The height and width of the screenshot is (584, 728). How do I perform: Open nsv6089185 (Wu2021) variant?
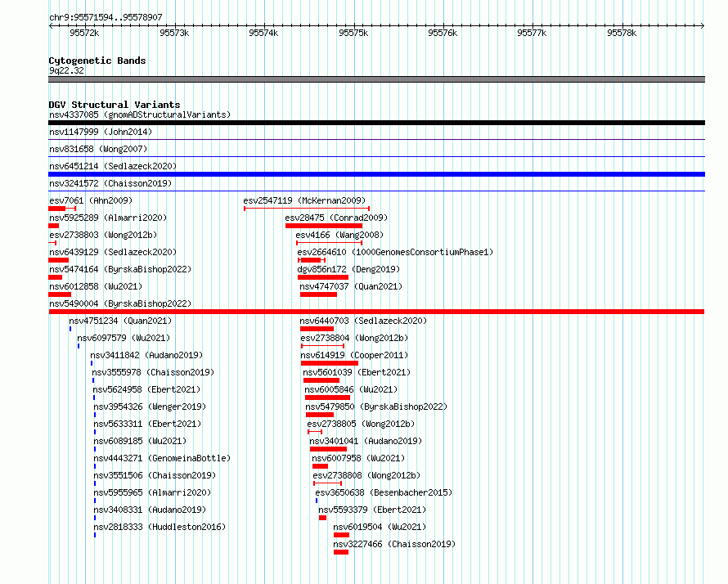[140, 441]
